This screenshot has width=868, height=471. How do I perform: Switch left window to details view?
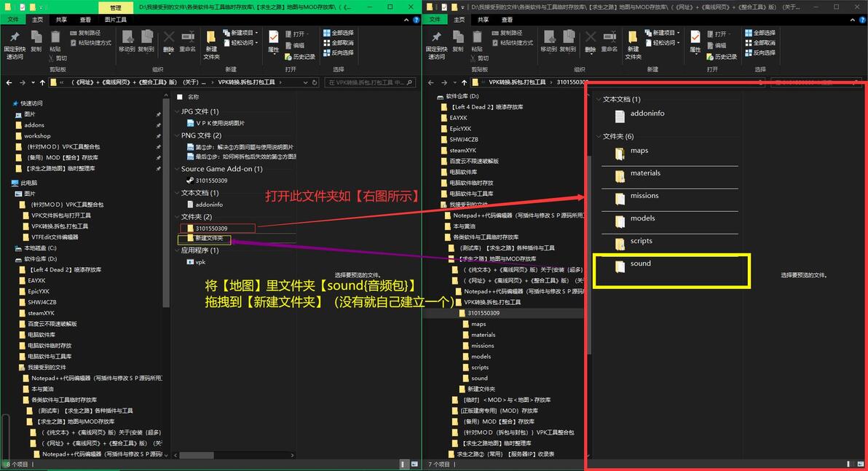point(403,464)
